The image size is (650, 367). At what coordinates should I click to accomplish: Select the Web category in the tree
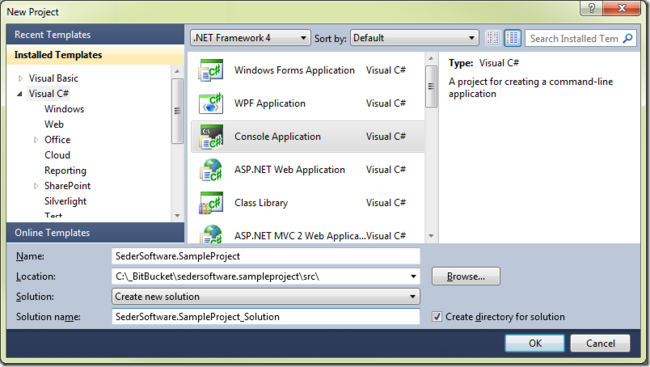pos(54,124)
